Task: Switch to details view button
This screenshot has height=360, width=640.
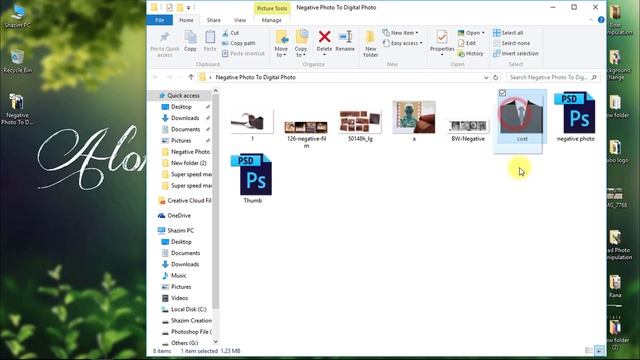Action: (589, 351)
